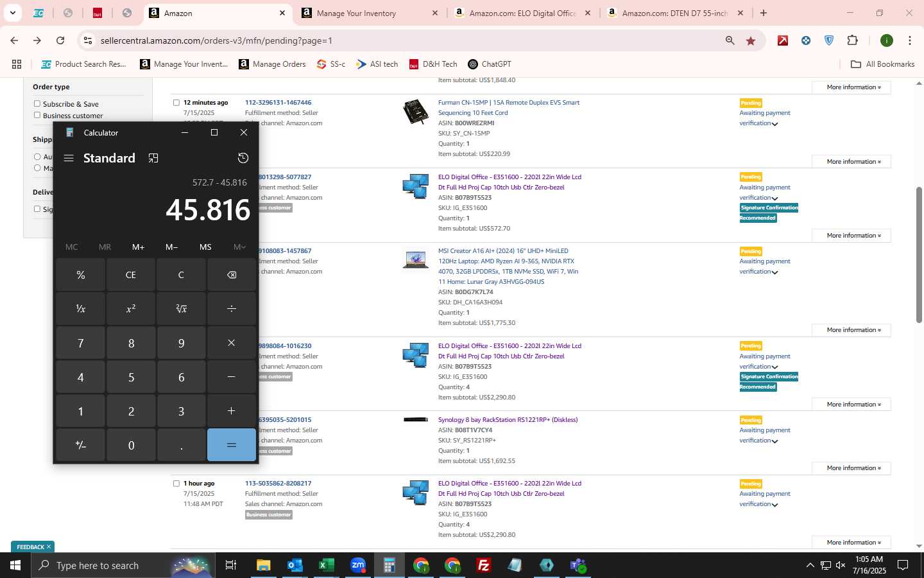
Task: Expand More information for US$572.70 ELO order
Action: tap(851, 236)
